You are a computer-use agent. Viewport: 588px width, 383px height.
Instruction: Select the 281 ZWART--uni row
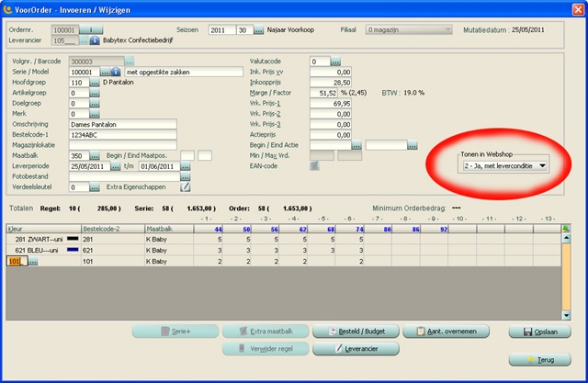pyautogui.click(x=284, y=239)
